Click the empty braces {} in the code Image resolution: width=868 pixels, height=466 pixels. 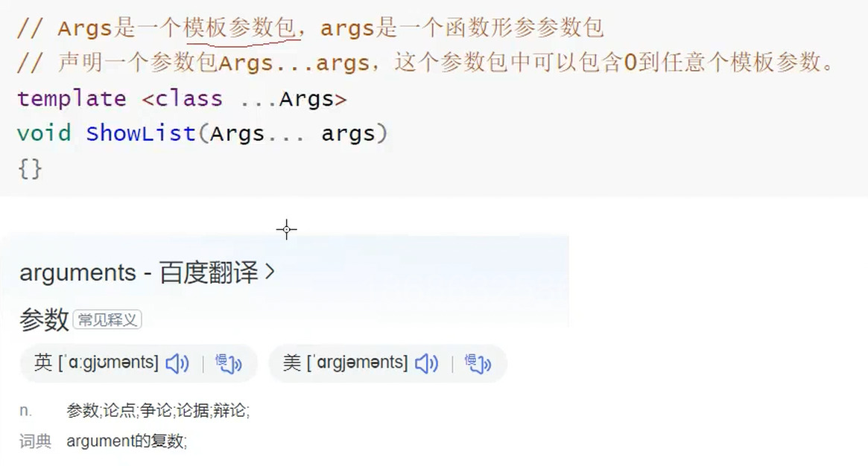(30, 168)
